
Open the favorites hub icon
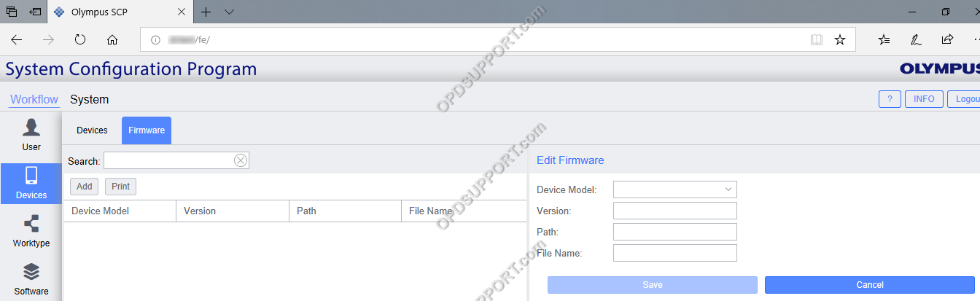[884, 40]
